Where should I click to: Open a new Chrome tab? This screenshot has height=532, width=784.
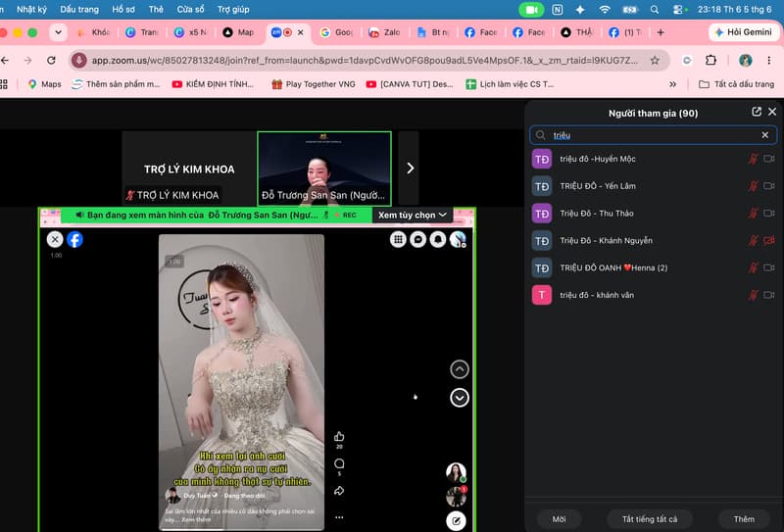[661, 32]
